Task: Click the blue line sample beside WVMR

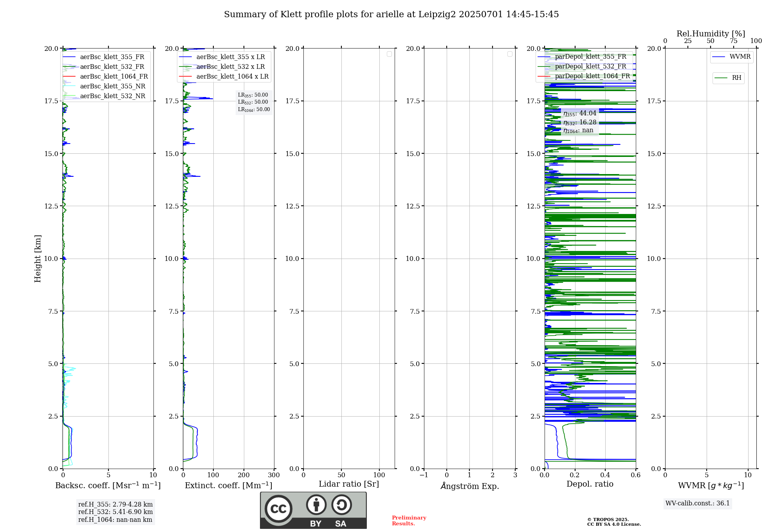Action: [x=719, y=57]
